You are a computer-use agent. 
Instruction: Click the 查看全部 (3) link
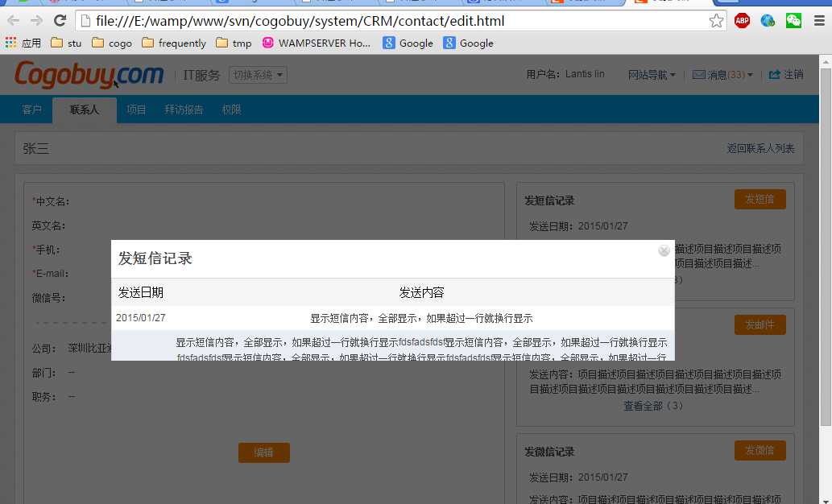[x=653, y=406]
